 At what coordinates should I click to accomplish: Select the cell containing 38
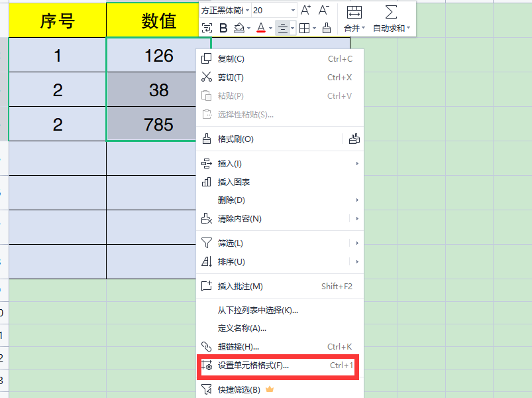click(x=152, y=90)
